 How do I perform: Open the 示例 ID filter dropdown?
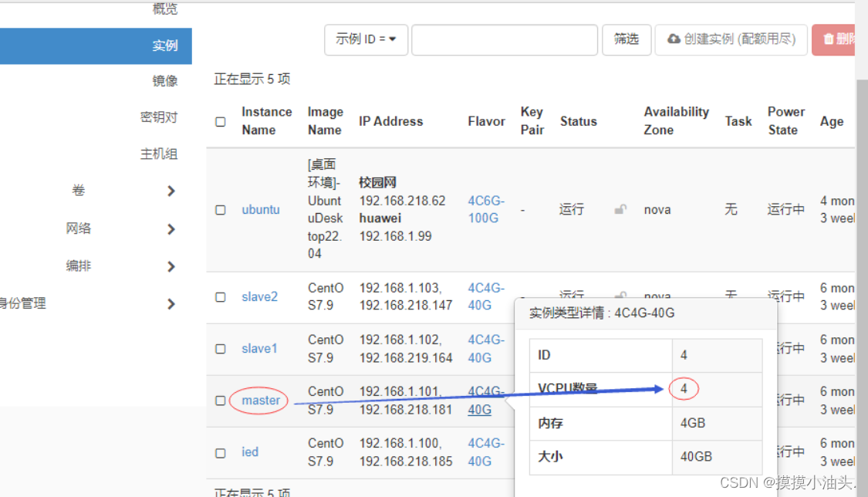pos(366,39)
